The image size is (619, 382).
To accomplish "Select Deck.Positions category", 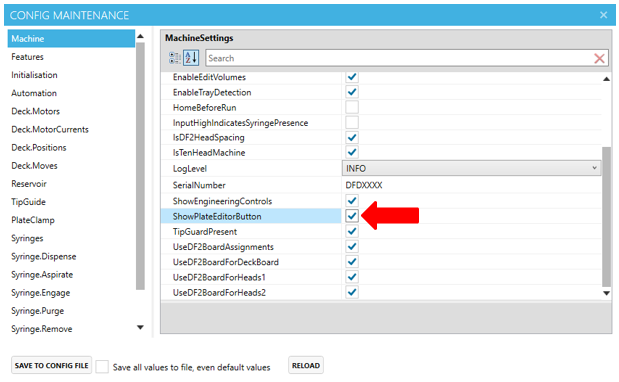I will (39, 148).
